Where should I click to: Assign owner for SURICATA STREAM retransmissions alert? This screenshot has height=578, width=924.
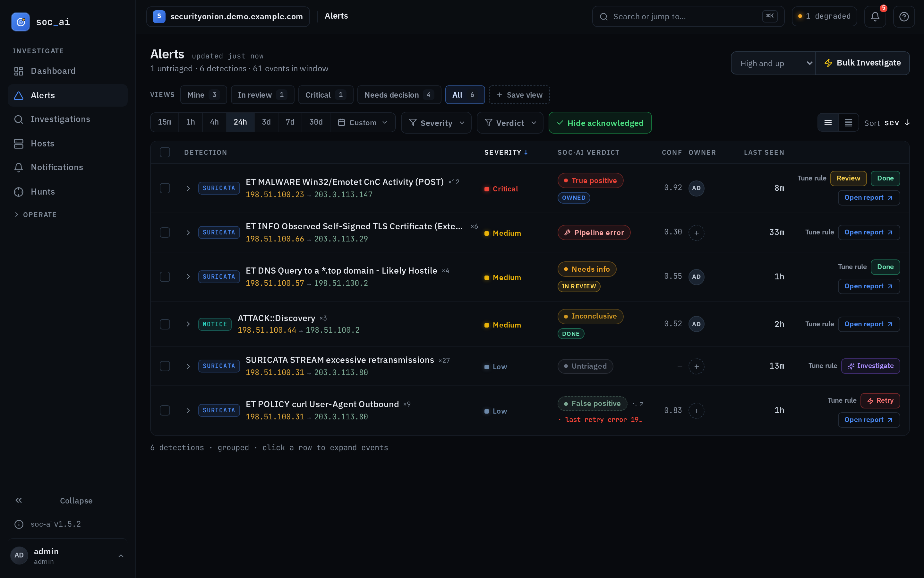tap(697, 367)
